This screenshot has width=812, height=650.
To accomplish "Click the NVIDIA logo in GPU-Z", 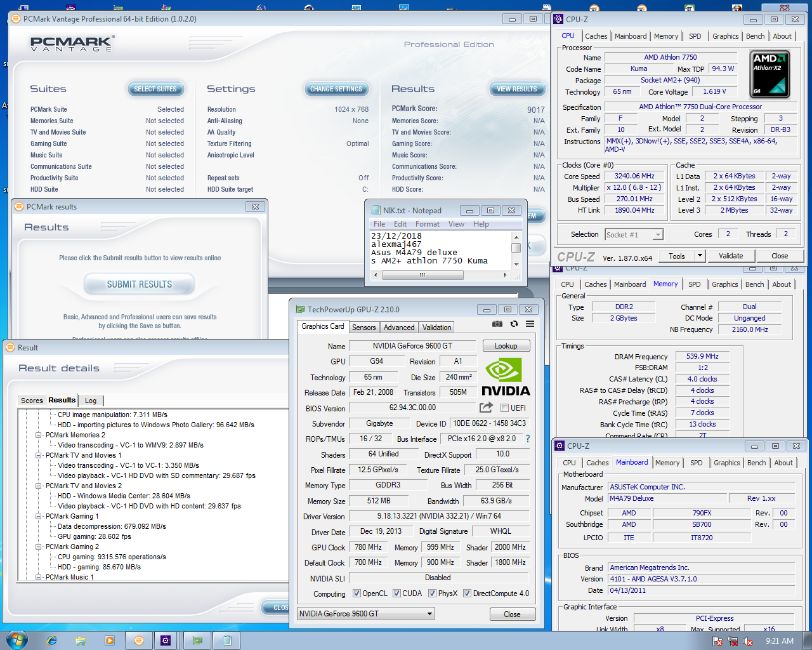I will click(506, 377).
